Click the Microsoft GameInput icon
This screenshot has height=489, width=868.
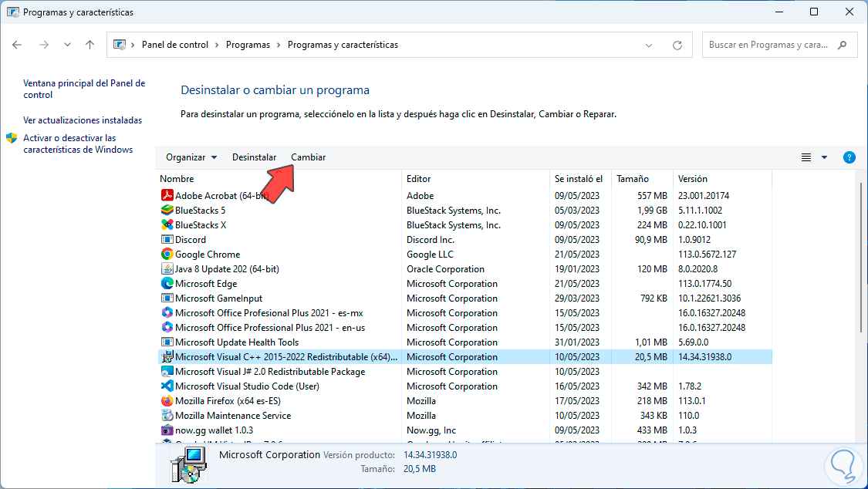point(167,298)
